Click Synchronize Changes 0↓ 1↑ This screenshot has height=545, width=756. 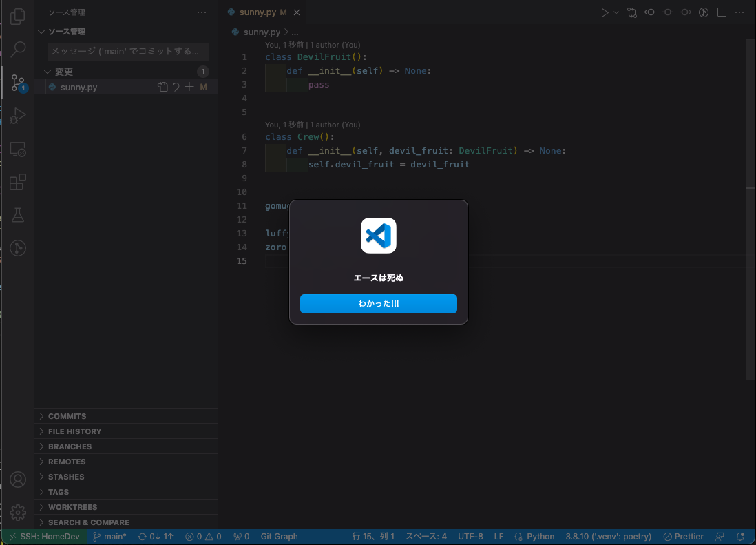[155, 537]
